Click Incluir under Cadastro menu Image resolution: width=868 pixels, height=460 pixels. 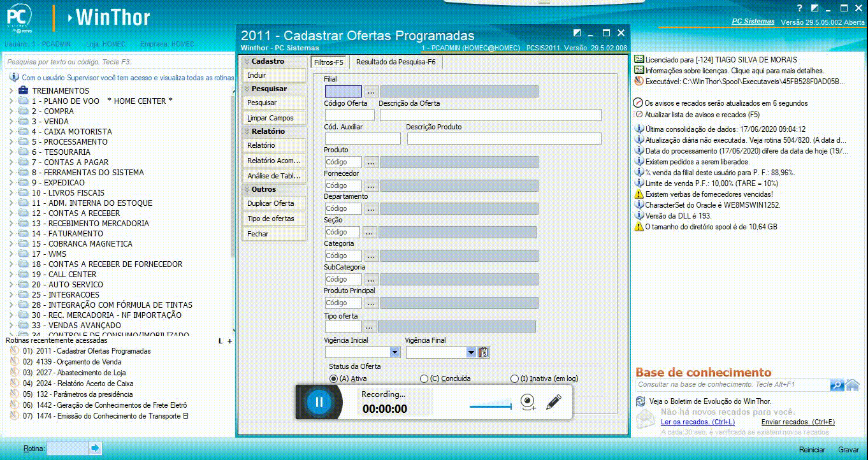[275, 75]
